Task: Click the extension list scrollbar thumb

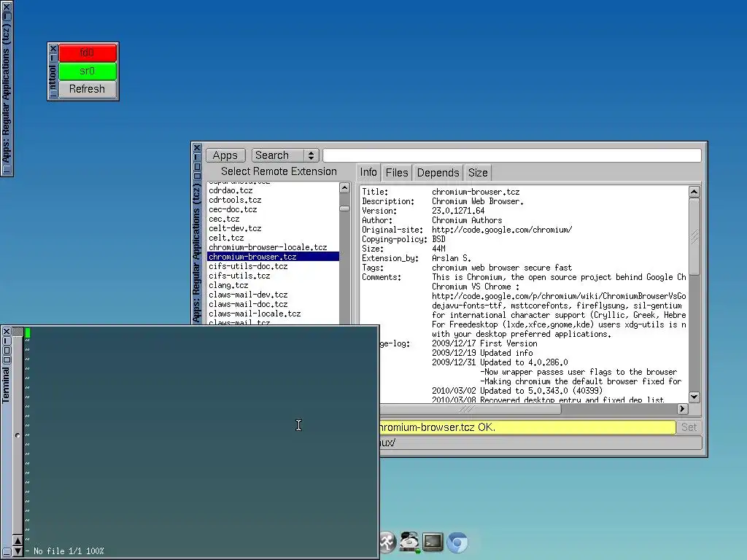Action: pos(344,209)
